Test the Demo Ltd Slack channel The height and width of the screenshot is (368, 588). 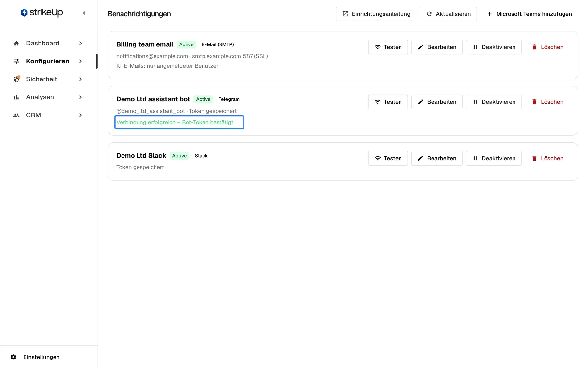coord(388,158)
